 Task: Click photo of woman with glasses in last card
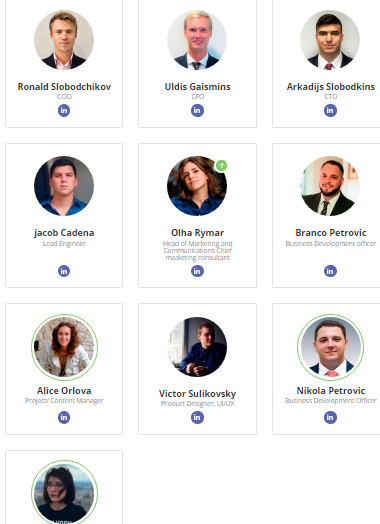pyautogui.click(x=64, y=493)
